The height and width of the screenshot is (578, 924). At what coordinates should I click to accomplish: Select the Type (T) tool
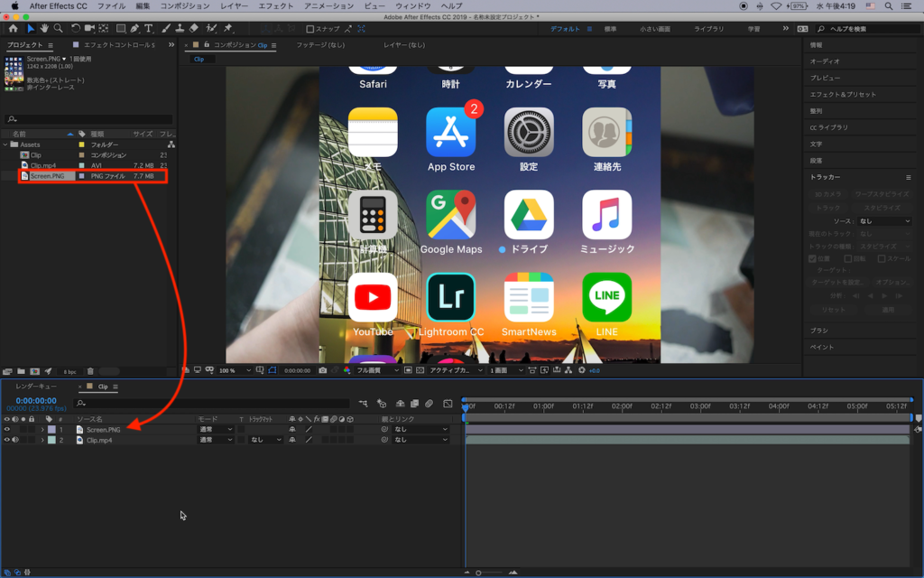[x=148, y=29]
